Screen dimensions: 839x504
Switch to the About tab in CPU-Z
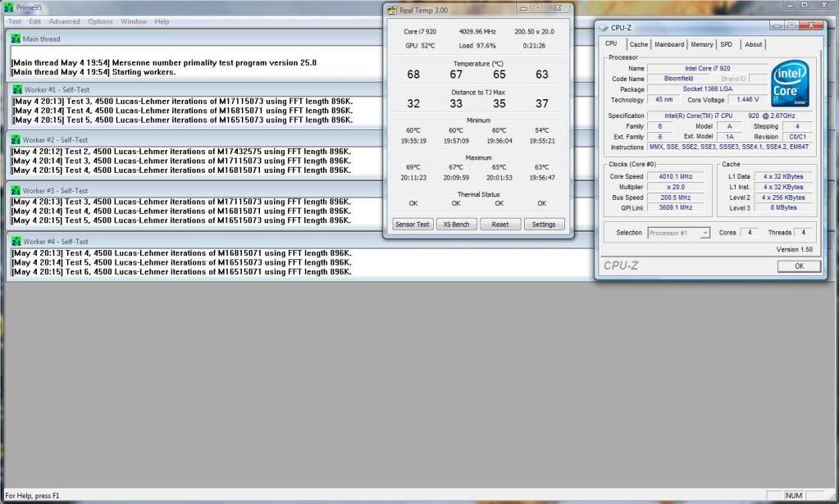753,44
